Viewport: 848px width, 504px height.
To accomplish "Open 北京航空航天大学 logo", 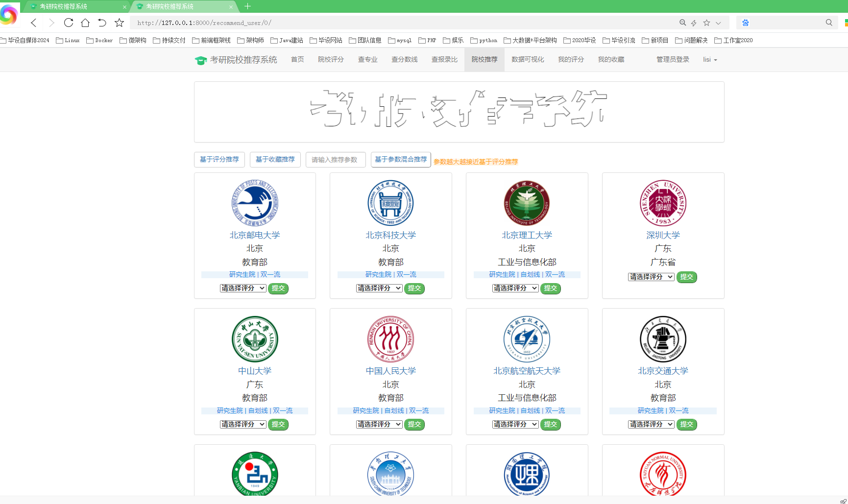I will point(527,339).
